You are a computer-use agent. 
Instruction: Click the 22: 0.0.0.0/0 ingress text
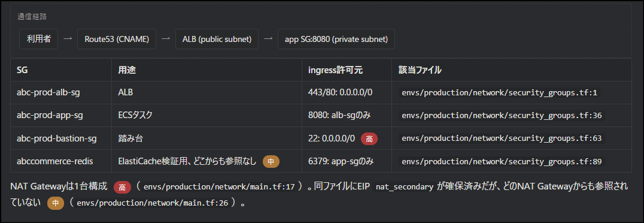click(332, 138)
